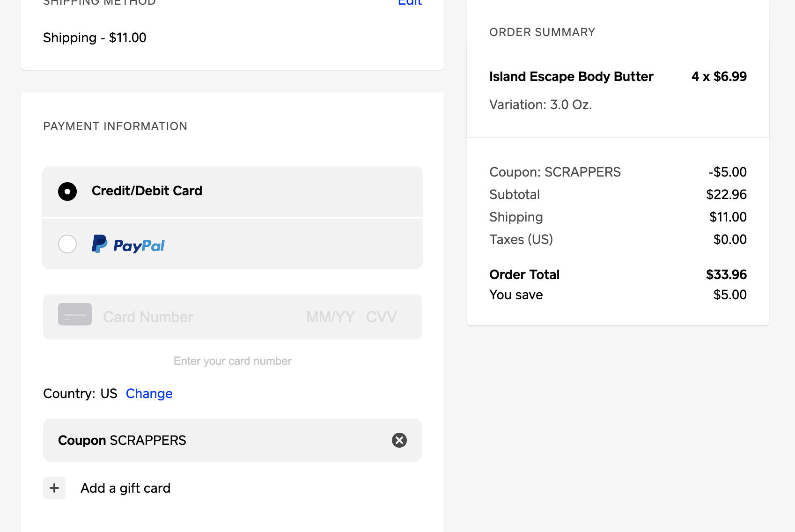The width and height of the screenshot is (795, 532).
Task: Click the Enter your card number hint
Action: pos(232,361)
